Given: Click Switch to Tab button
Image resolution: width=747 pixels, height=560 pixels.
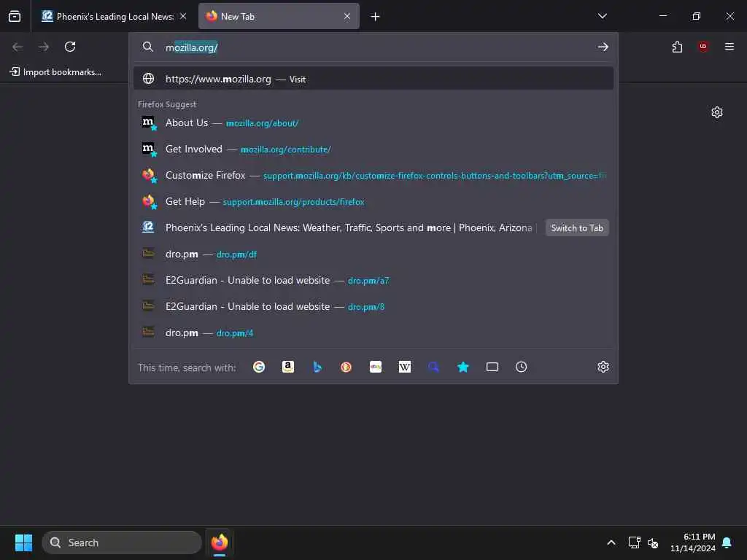Looking at the screenshot, I should [577, 228].
